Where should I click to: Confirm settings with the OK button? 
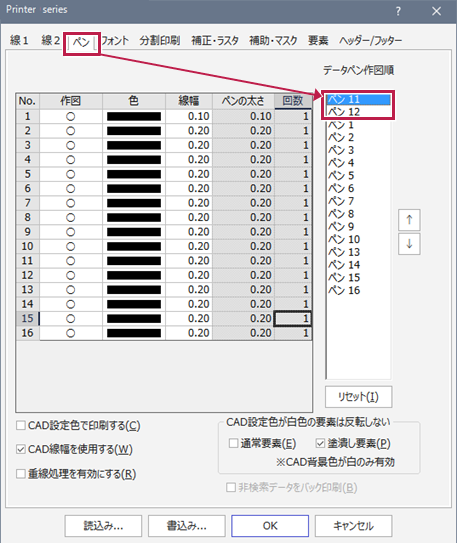tap(270, 526)
